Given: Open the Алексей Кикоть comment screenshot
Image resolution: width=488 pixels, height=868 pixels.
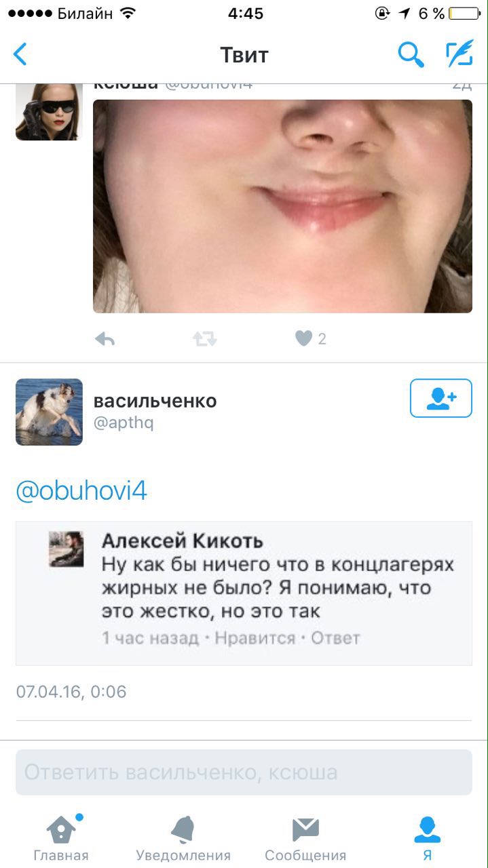Looking at the screenshot, I should [x=244, y=593].
